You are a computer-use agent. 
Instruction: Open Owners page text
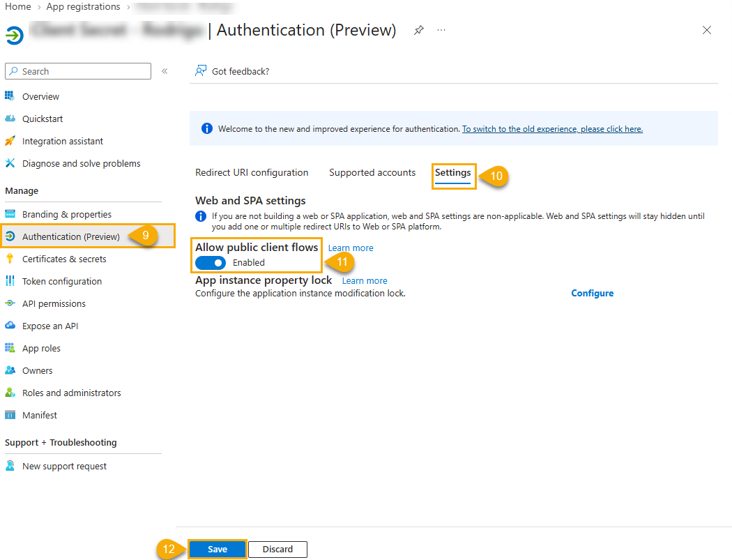[x=38, y=371]
